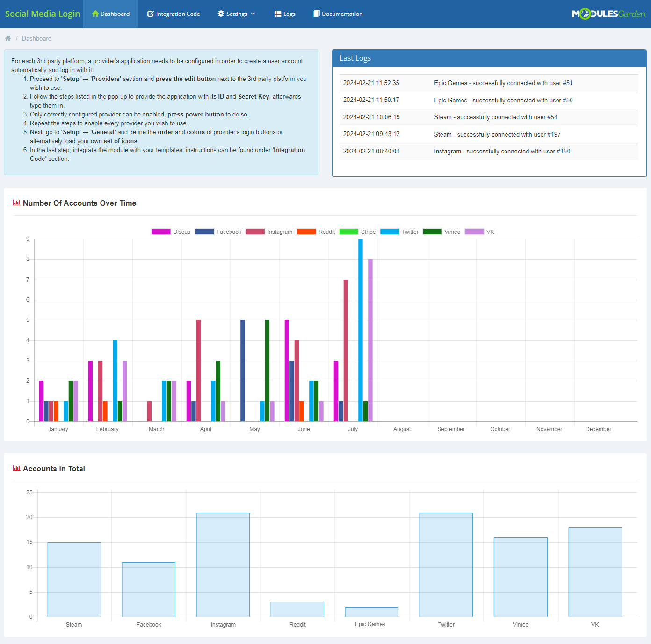The image size is (651, 644).
Task: Click the Integration Code edit icon
Action: 151,14
